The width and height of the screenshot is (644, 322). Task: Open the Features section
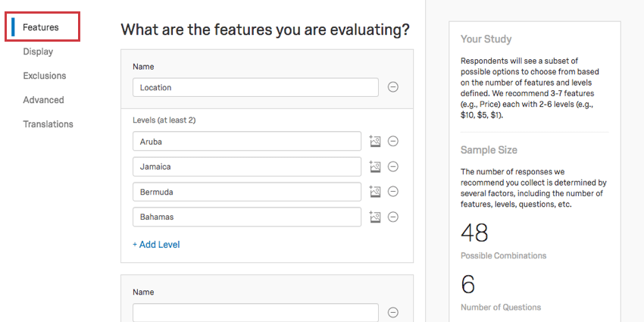(x=41, y=27)
